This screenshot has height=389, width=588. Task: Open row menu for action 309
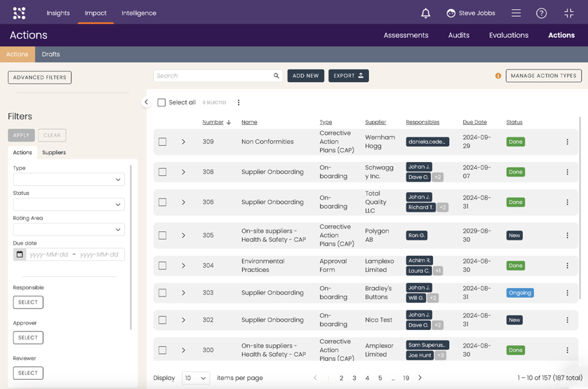click(x=567, y=142)
